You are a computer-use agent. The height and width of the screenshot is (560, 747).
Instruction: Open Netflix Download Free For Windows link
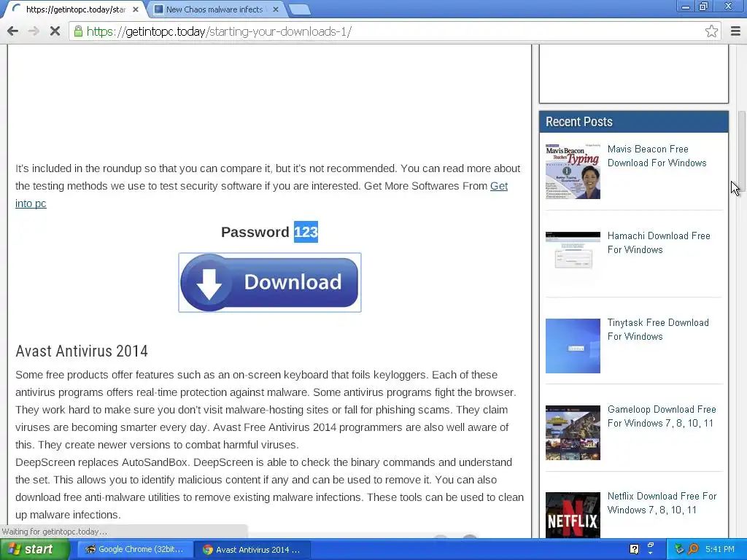point(662,502)
